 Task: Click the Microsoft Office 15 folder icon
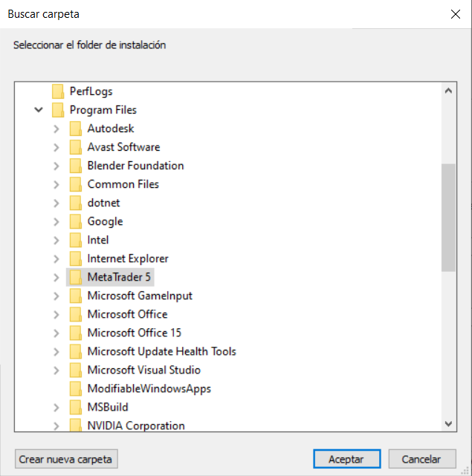pos(75,333)
